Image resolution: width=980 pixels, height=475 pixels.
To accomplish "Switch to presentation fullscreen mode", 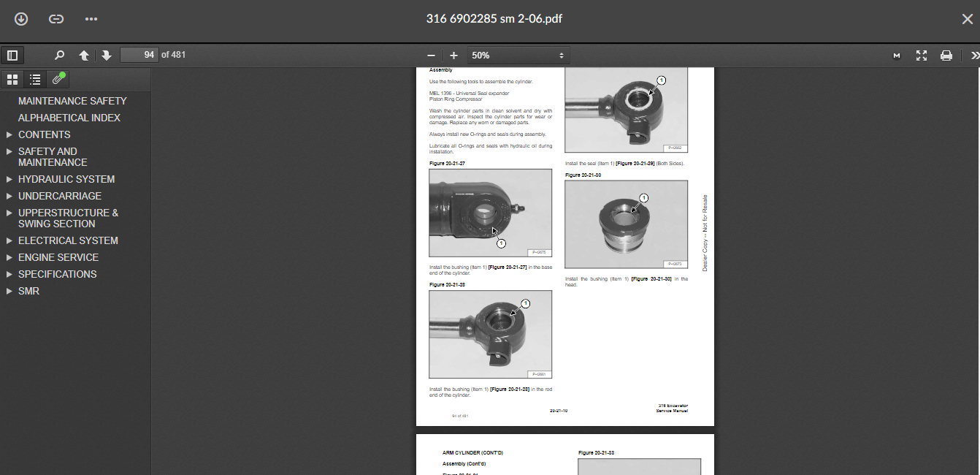I will [922, 56].
